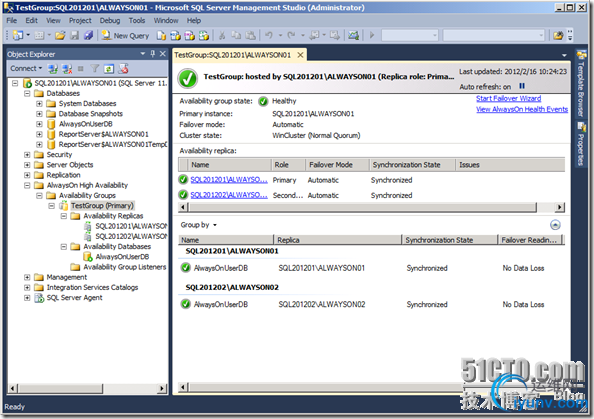Open the Help menu

tap(194, 20)
